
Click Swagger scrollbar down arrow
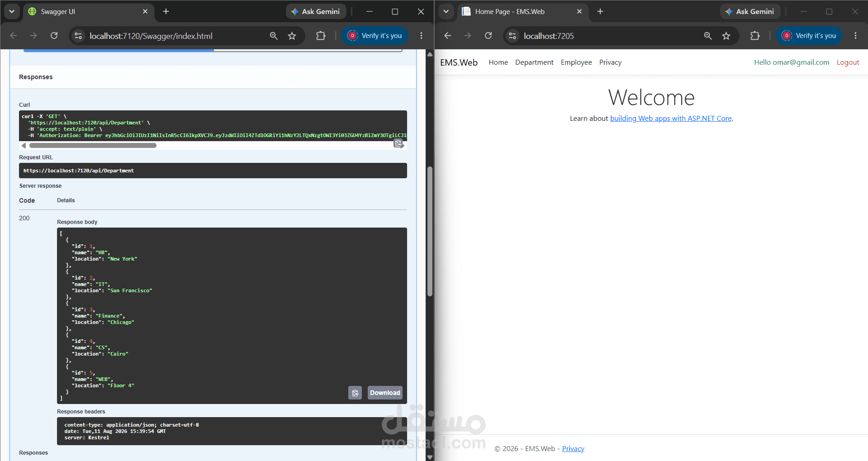pos(430,457)
